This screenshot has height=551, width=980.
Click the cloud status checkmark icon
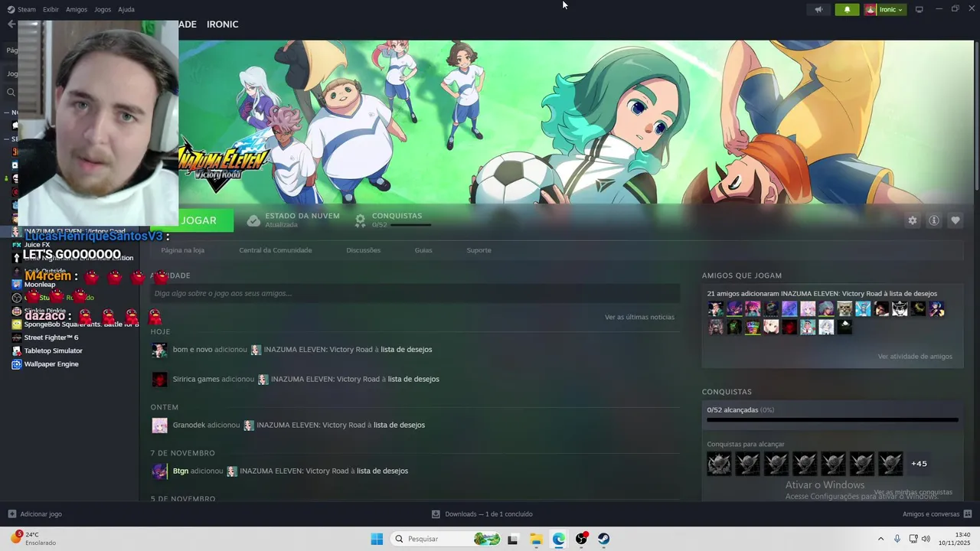pos(253,220)
